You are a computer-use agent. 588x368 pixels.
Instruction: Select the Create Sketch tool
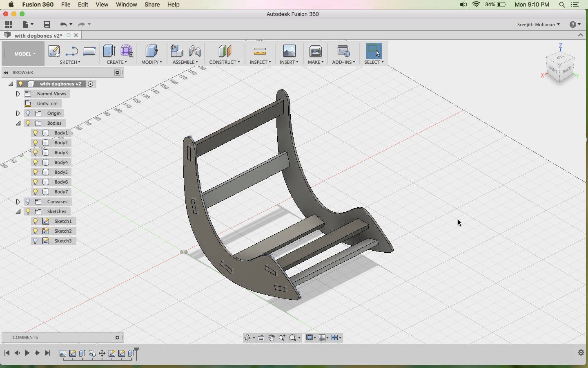click(54, 51)
